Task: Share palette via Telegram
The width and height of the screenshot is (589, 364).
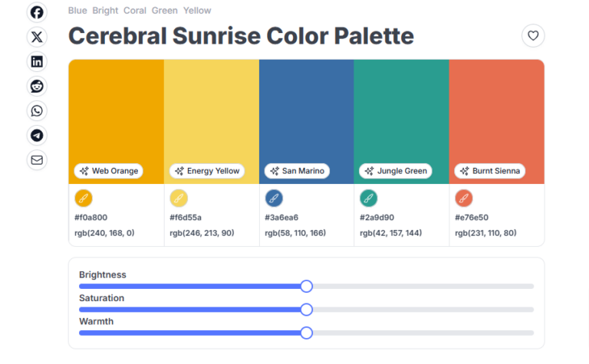Action: [x=37, y=135]
